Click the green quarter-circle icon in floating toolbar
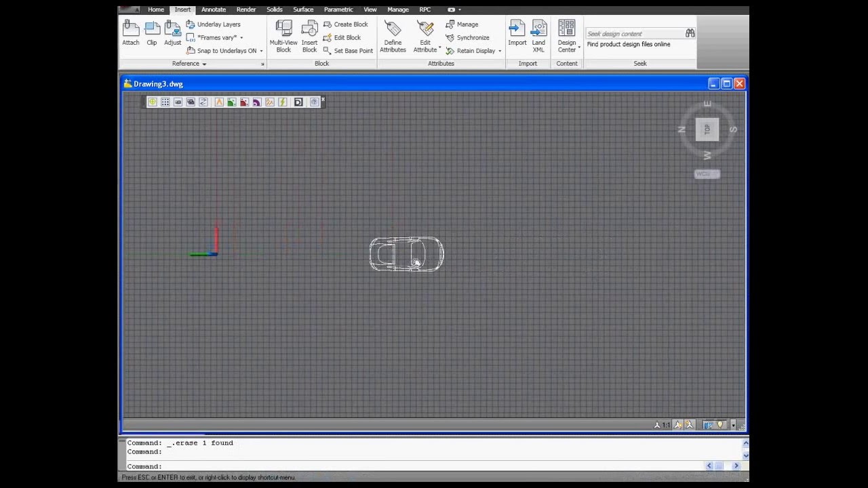 231,102
